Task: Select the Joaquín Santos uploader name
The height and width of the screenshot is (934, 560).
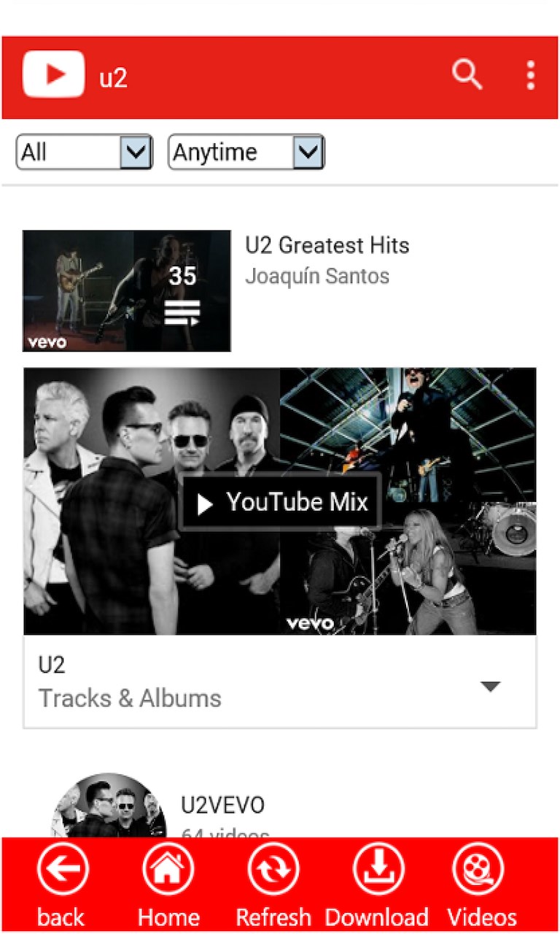Action: point(317,277)
